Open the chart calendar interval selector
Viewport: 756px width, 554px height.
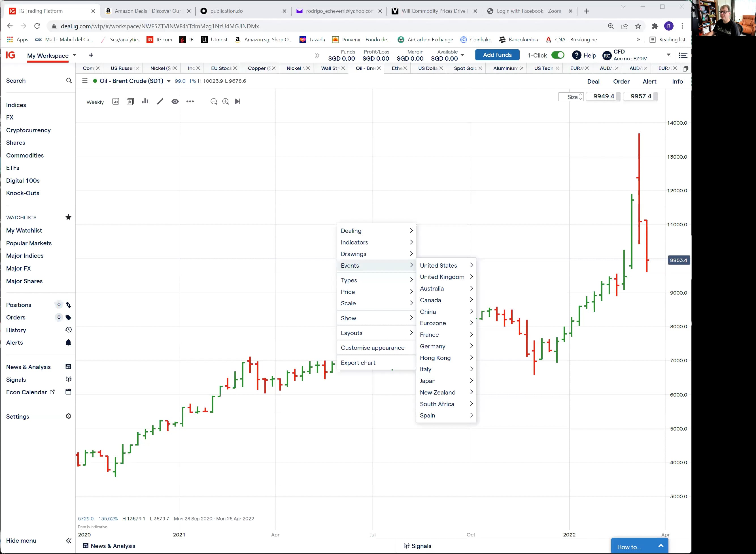point(116,101)
